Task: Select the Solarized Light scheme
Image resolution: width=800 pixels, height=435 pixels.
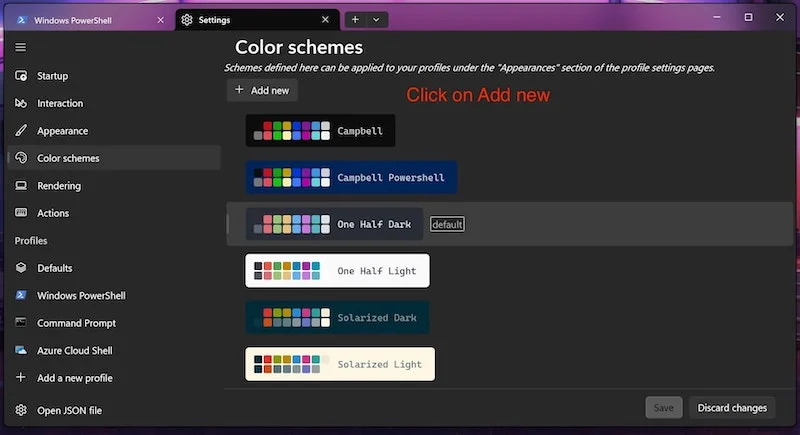Action: click(x=340, y=364)
